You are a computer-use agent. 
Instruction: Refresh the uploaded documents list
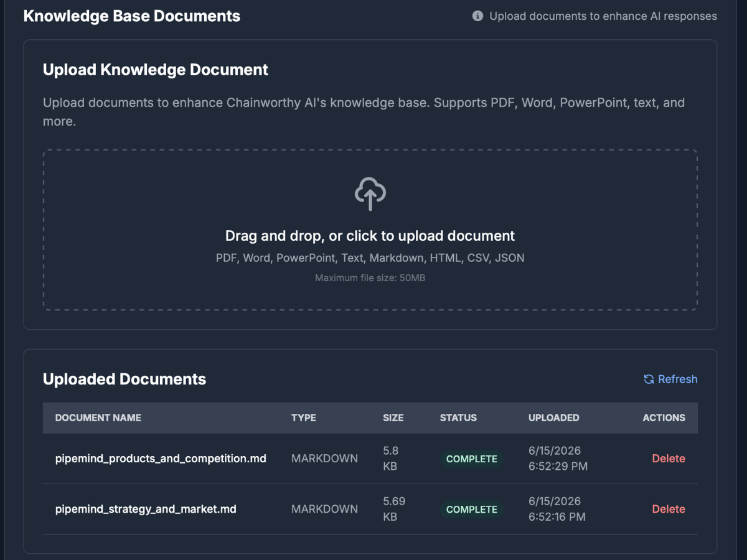[670, 380]
